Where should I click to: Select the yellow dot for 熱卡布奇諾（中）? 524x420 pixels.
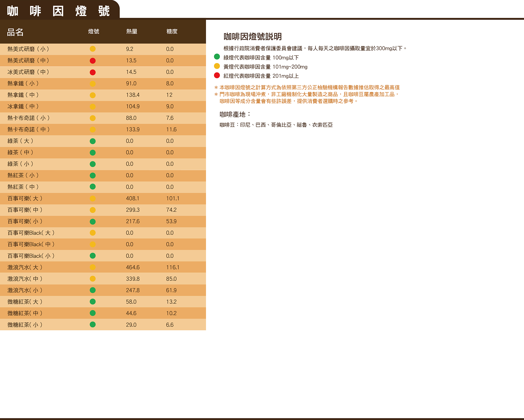pyautogui.click(x=93, y=130)
